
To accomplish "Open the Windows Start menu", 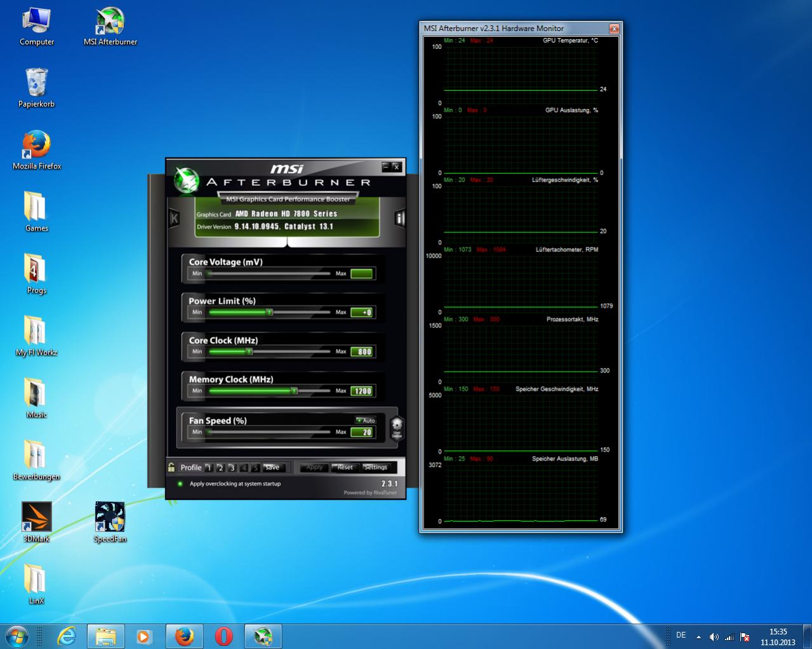I will [17, 636].
